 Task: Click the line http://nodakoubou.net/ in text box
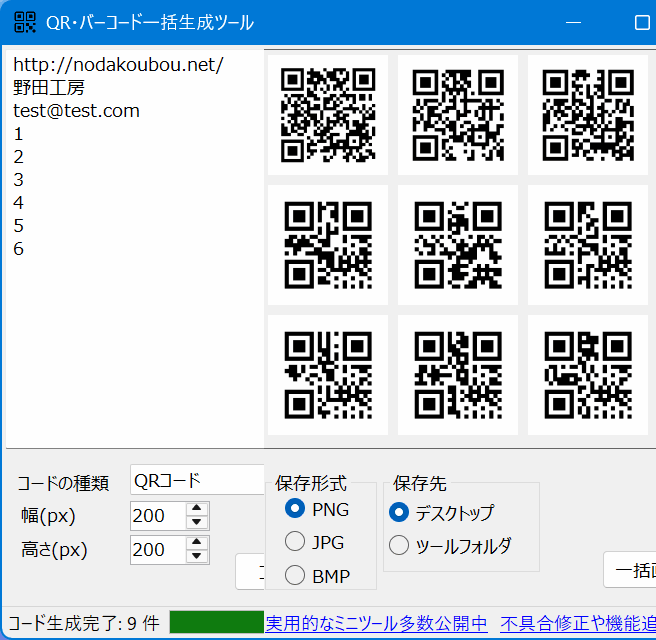118,65
